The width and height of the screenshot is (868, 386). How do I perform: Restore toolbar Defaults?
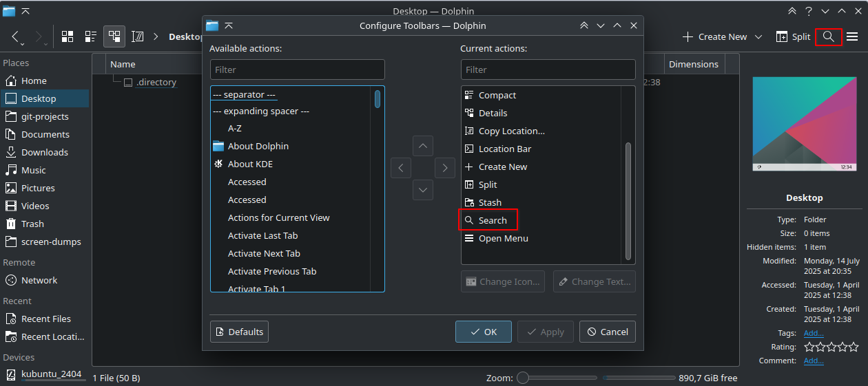click(239, 332)
